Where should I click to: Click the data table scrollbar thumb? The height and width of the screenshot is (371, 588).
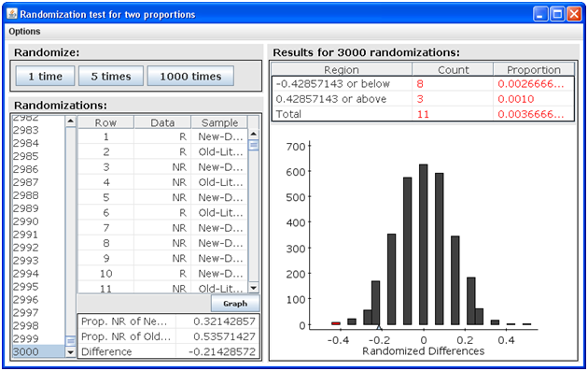(x=254, y=145)
